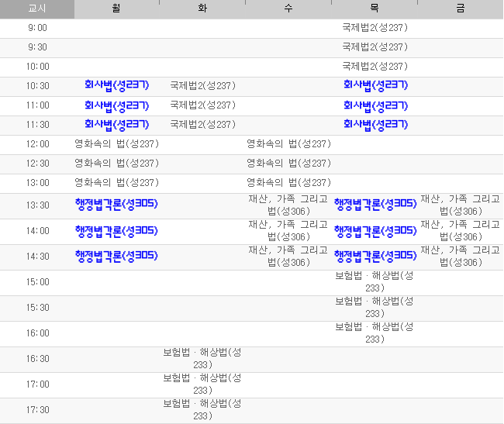
Task: Select 국제법2(성237) in the 10:00 row
Action: point(375,66)
